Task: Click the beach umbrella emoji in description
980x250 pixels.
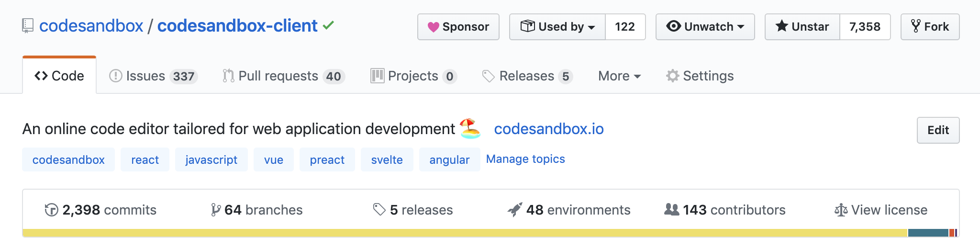Action: pos(470,128)
